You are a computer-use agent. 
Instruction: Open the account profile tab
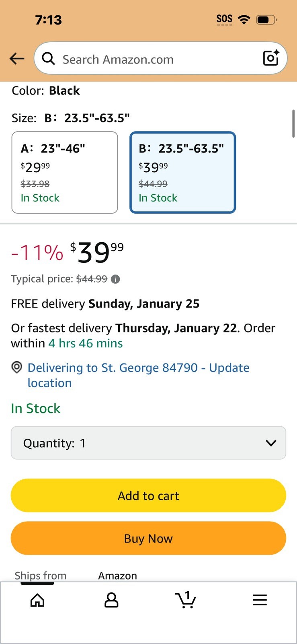pyautogui.click(x=111, y=600)
